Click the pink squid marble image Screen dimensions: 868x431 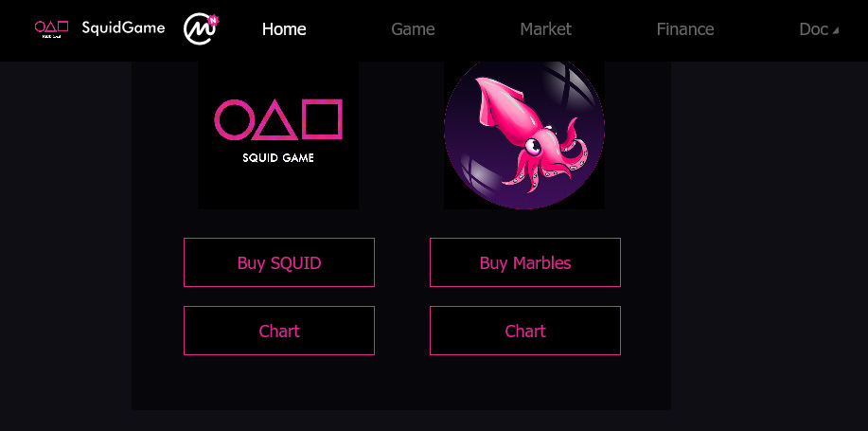(x=524, y=135)
